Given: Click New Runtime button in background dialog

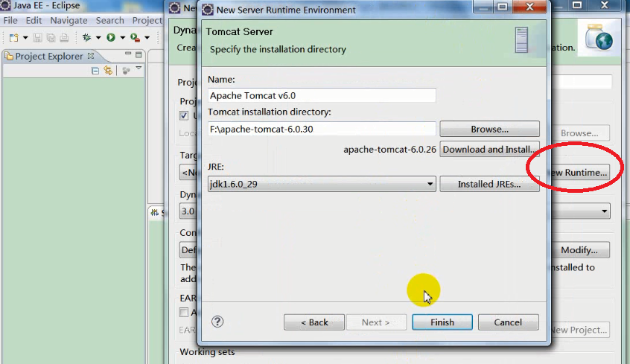Looking at the screenshot, I should tap(579, 173).
